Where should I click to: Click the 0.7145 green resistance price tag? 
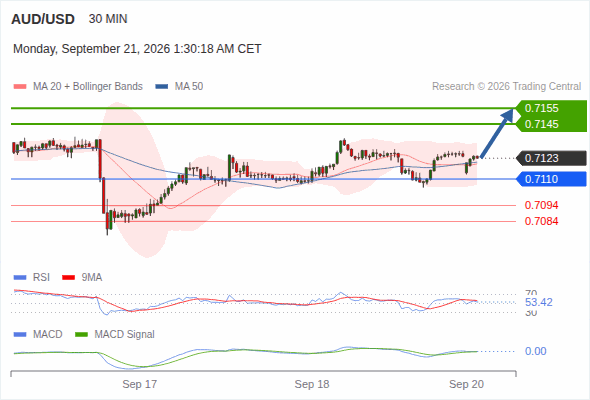point(551,124)
